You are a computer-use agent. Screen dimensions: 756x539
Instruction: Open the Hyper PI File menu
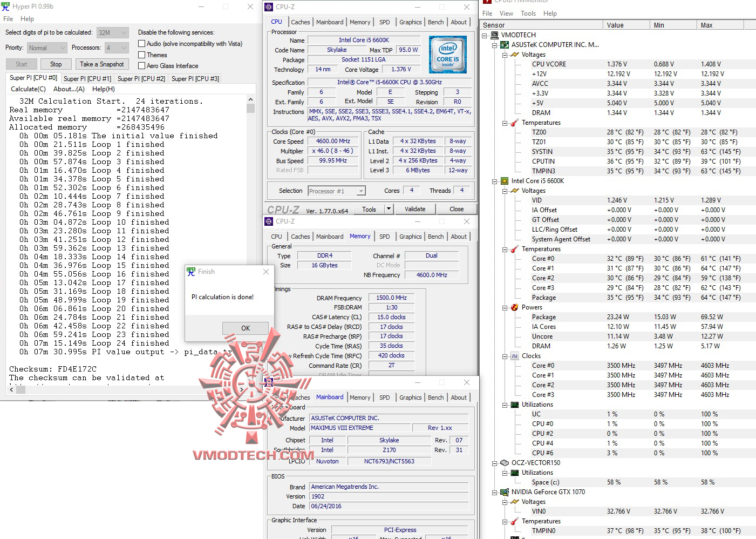(x=8, y=19)
